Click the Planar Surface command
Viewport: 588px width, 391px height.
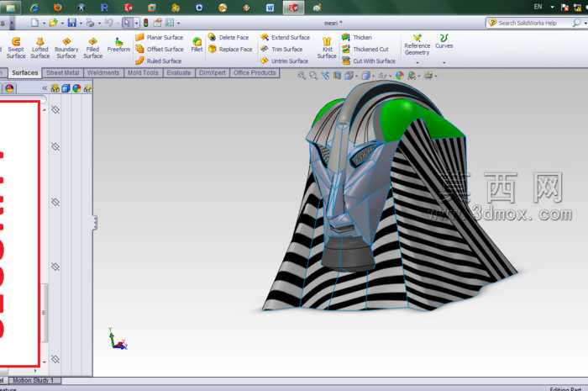(x=160, y=37)
